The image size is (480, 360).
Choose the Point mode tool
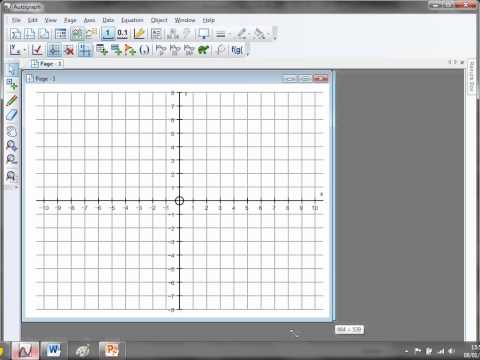12,85
